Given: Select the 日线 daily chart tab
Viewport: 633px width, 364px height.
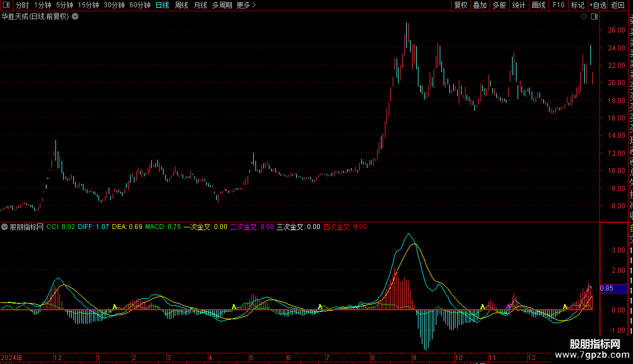Looking at the screenshot, I should [x=162, y=5].
